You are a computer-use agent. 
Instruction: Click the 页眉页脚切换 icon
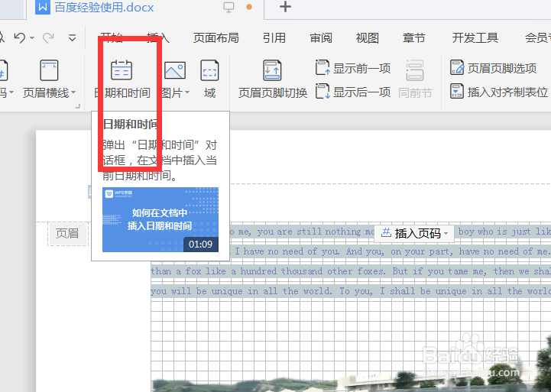click(272, 70)
